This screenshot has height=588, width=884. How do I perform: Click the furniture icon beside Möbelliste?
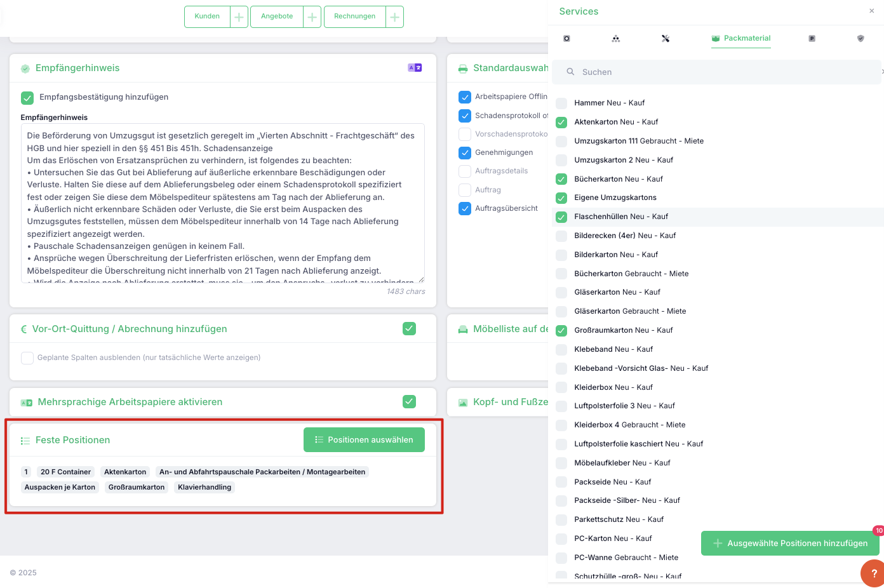click(463, 330)
